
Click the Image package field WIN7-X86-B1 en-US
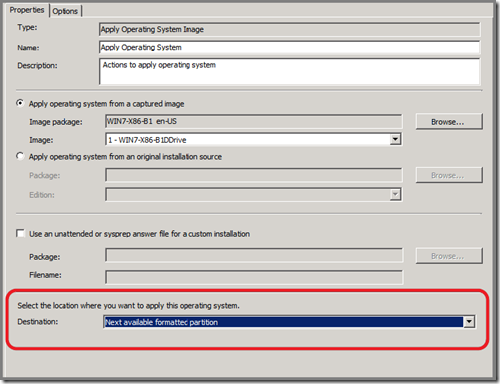(254, 121)
